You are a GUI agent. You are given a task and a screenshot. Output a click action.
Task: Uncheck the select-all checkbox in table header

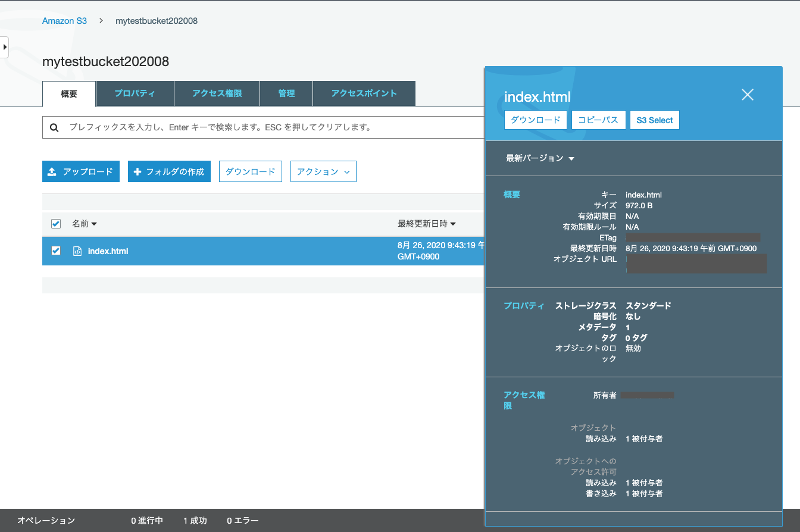point(55,224)
